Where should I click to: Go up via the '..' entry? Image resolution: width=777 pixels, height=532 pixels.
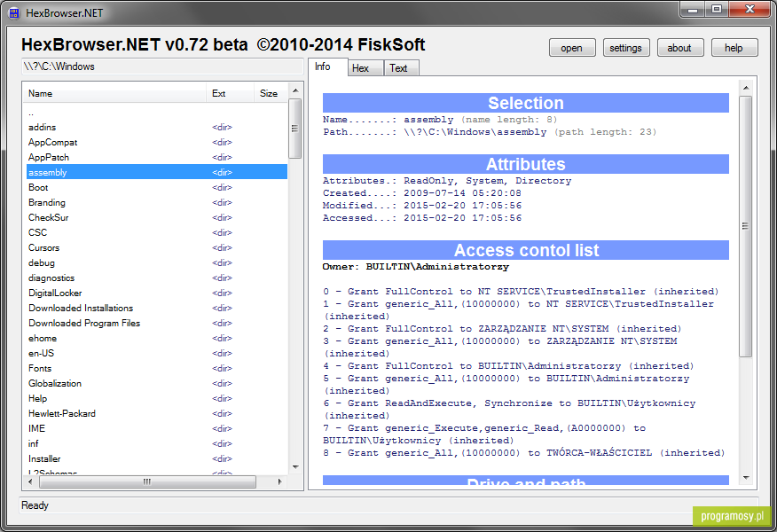[x=157, y=113]
